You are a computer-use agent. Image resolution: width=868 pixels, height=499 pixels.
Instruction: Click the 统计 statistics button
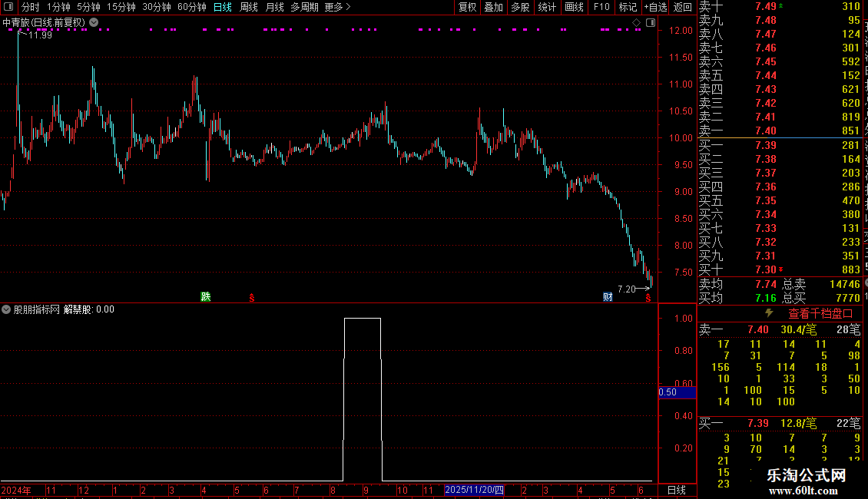(x=547, y=7)
